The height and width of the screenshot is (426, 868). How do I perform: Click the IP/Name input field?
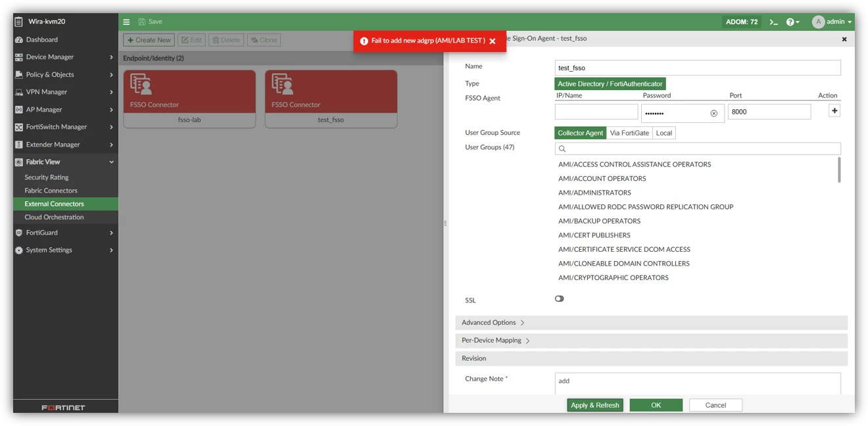[596, 112]
